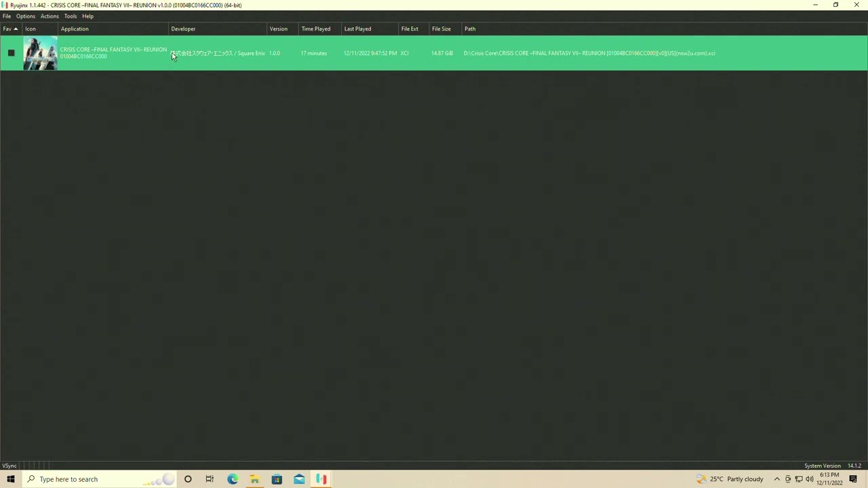Viewport: 868px width, 488px height.
Task: Click the 1.0.0 version cell
Action: point(275,53)
